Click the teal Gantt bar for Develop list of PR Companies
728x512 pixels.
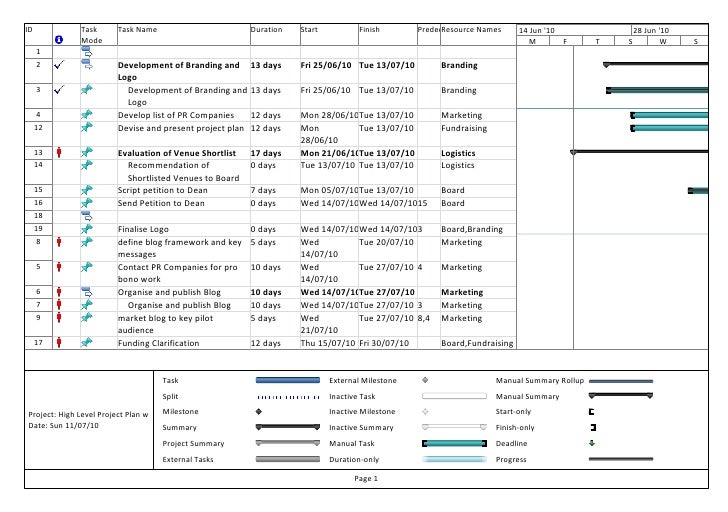pos(669,115)
